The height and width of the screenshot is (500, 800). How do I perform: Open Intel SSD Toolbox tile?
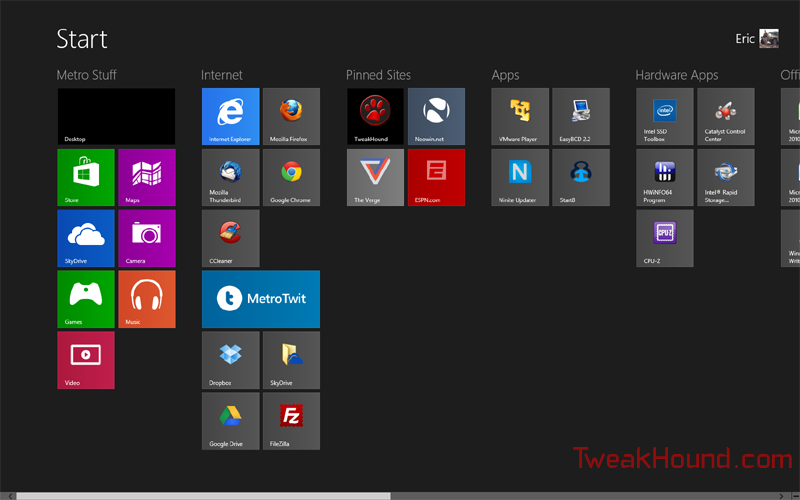click(x=665, y=116)
